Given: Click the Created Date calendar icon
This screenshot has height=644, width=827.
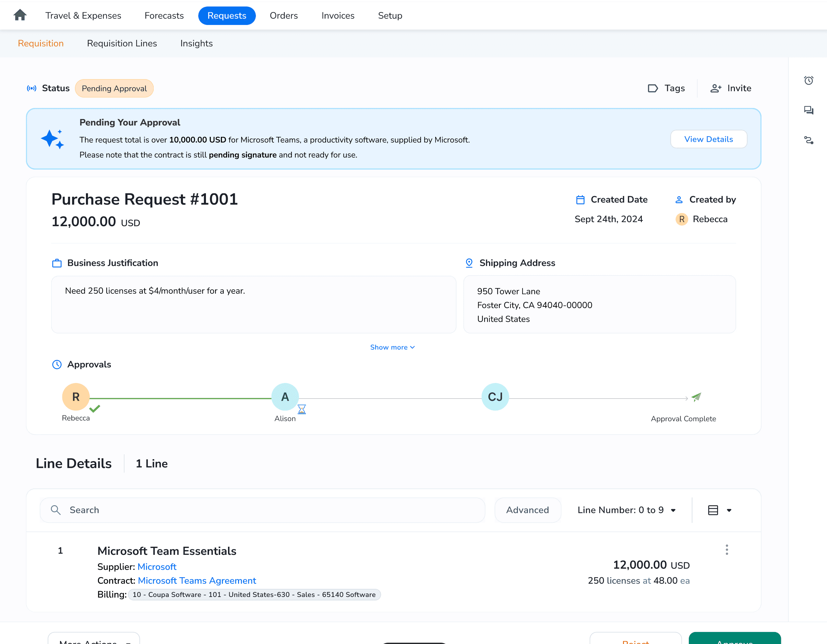Looking at the screenshot, I should tap(580, 199).
